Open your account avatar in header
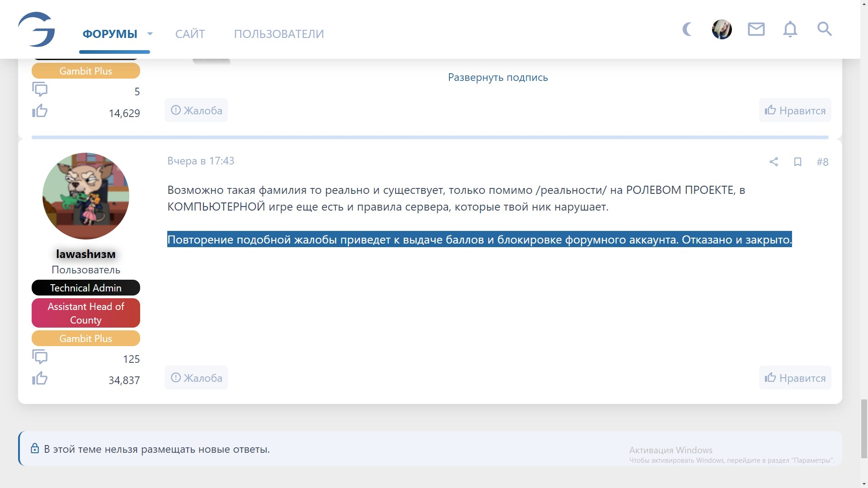 pyautogui.click(x=722, y=30)
